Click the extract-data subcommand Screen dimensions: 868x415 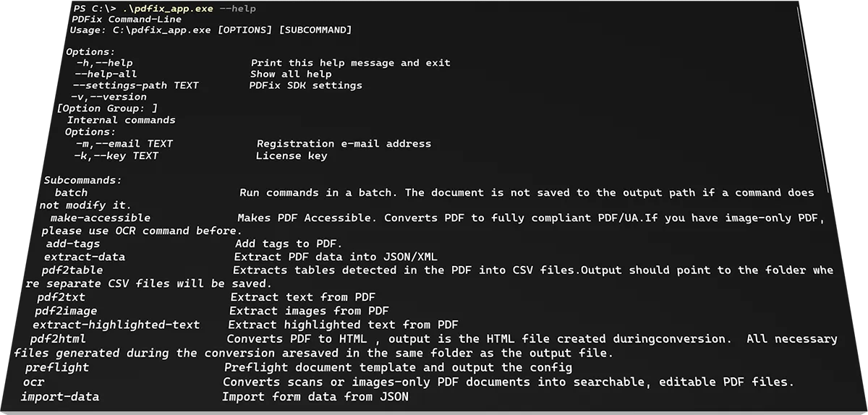[85, 257]
